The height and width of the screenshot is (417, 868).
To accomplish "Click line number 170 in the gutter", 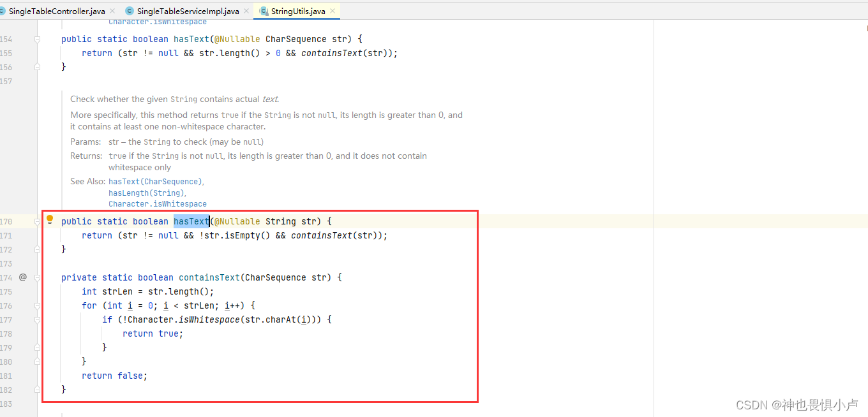I will [6, 221].
